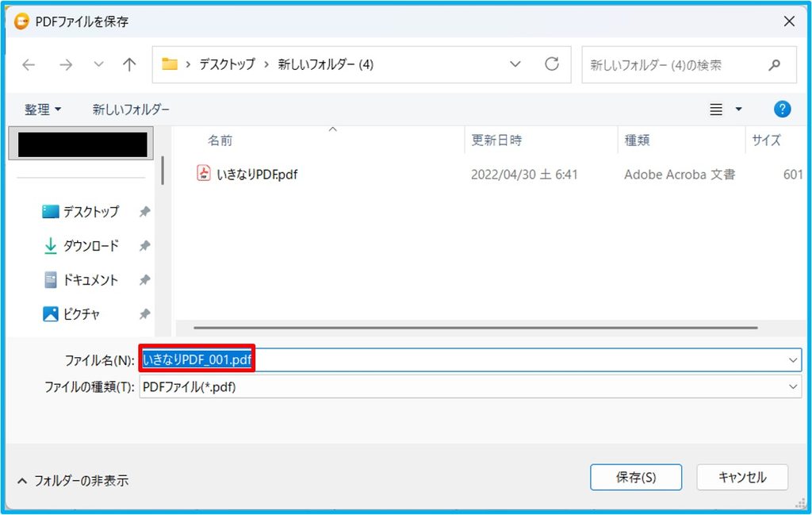This screenshot has height=515, width=812.
Task: Open view options dropdown arrow
Action: click(739, 110)
